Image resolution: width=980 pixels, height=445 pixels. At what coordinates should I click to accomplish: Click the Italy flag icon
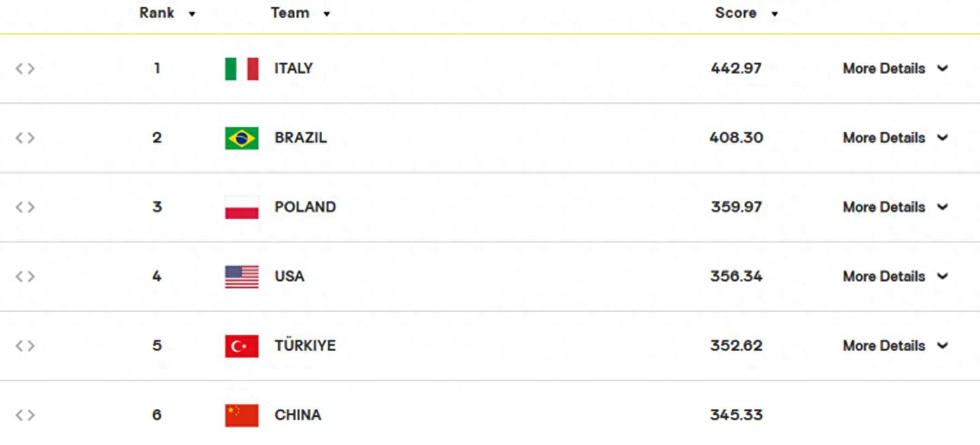tap(241, 69)
